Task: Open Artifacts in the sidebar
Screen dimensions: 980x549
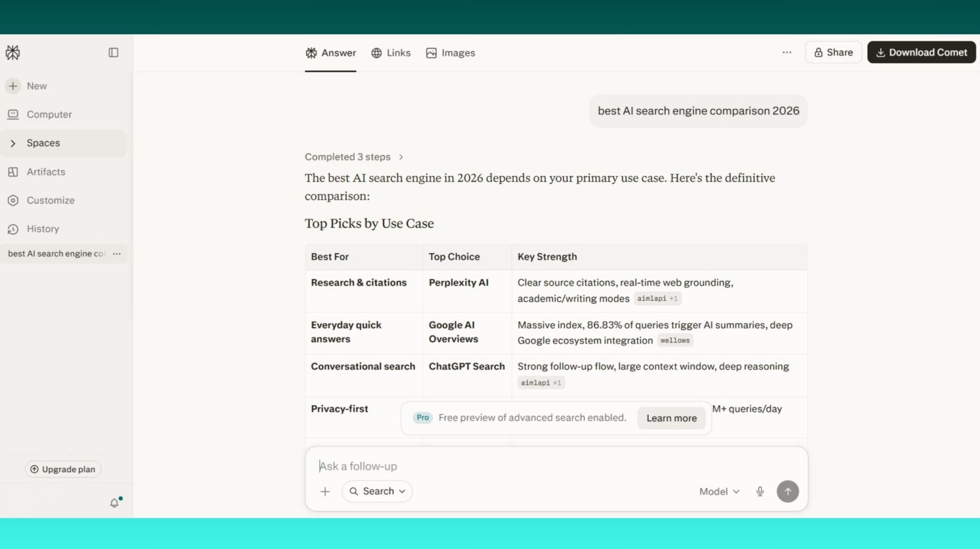Action: (37, 172)
